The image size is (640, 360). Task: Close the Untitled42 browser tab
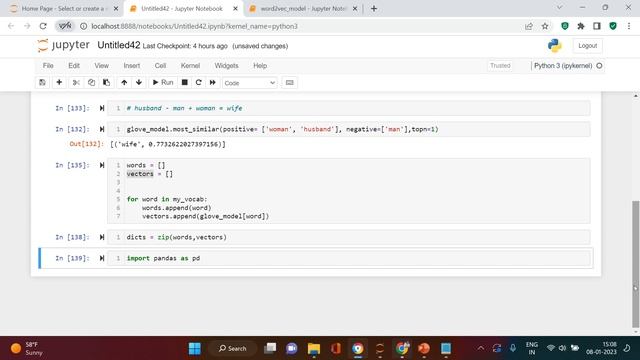point(235,9)
